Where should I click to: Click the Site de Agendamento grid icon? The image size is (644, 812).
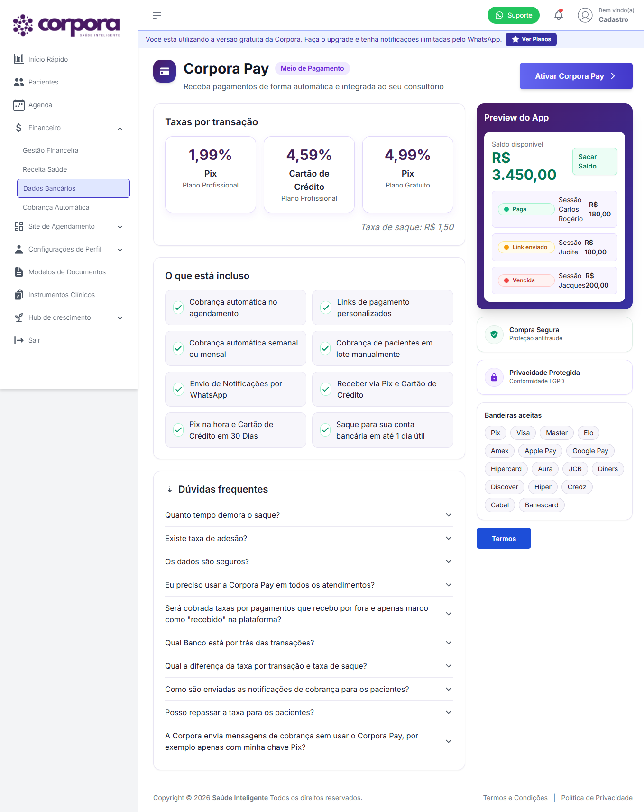(19, 226)
